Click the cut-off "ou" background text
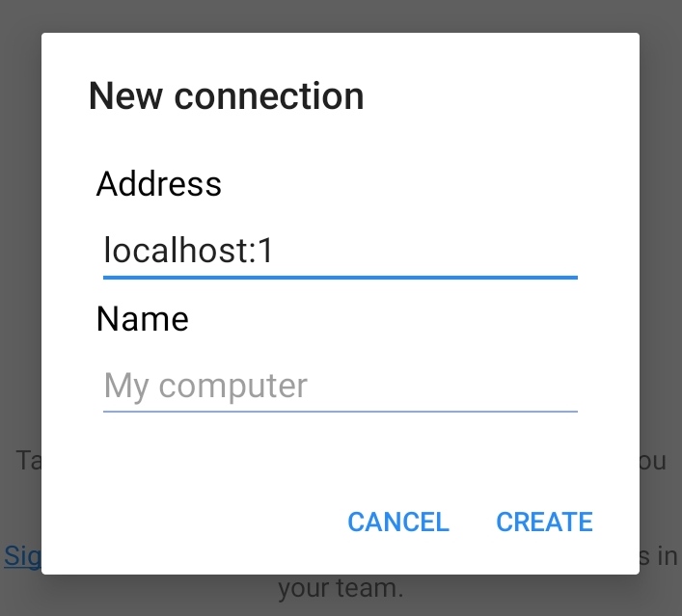Viewport: 682px width, 616px height. point(653,460)
